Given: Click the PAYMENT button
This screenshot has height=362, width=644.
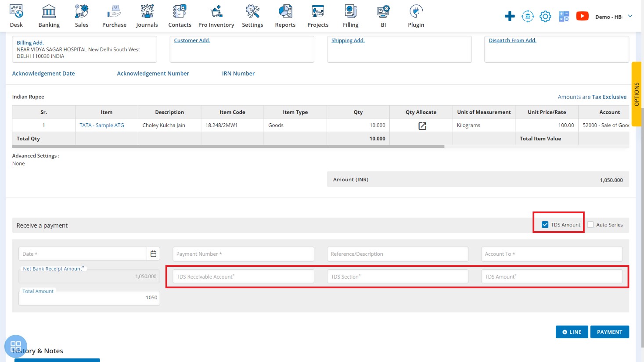Looking at the screenshot, I should pyautogui.click(x=610, y=332).
